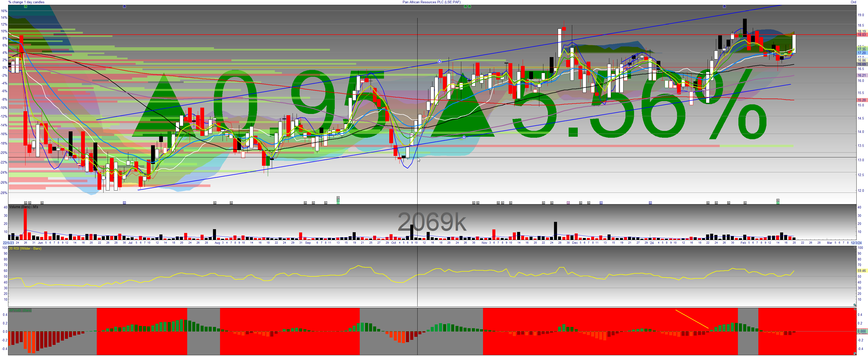868x356 pixels.
Task: Open the purple X event marker on the date axis
Action: pyautogui.click(x=568, y=203)
